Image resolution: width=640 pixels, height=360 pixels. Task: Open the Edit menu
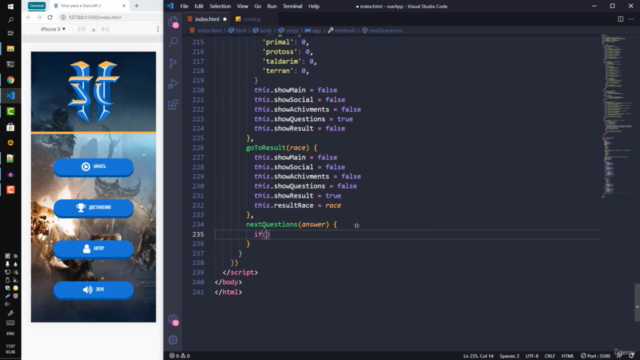click(x=199, y=6)
